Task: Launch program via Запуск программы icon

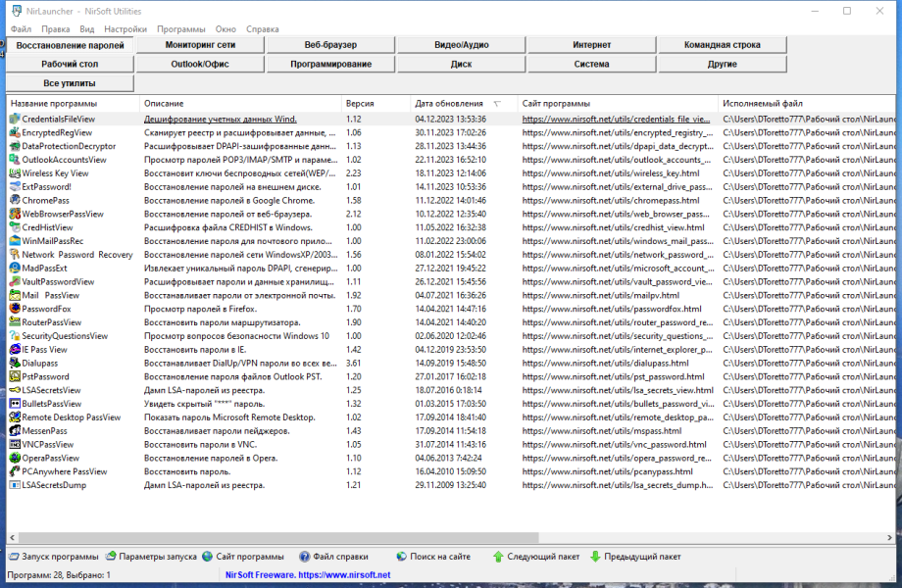Action: click(x=14, y=557)
